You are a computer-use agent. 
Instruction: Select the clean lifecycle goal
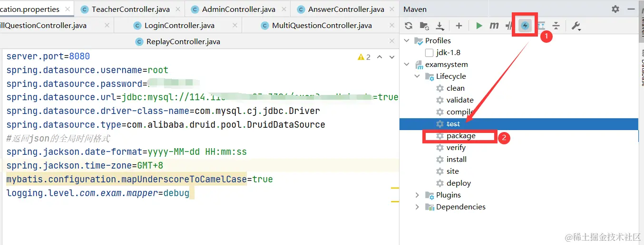pos(455,88)
